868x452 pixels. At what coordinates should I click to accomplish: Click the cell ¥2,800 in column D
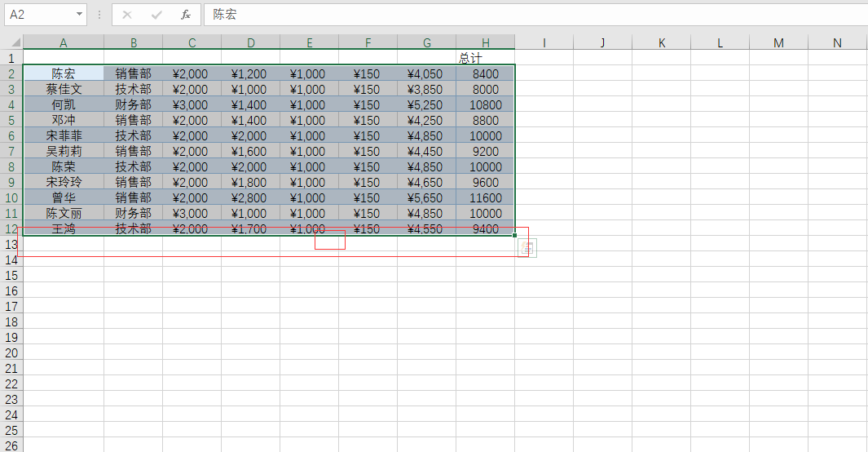click(251, 197)
